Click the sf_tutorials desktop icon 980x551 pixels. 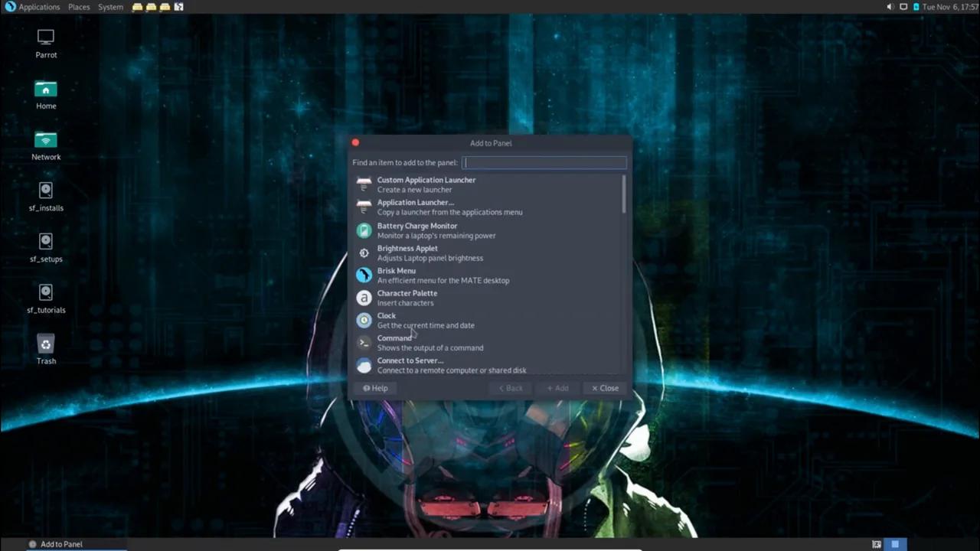pos(46,292)
